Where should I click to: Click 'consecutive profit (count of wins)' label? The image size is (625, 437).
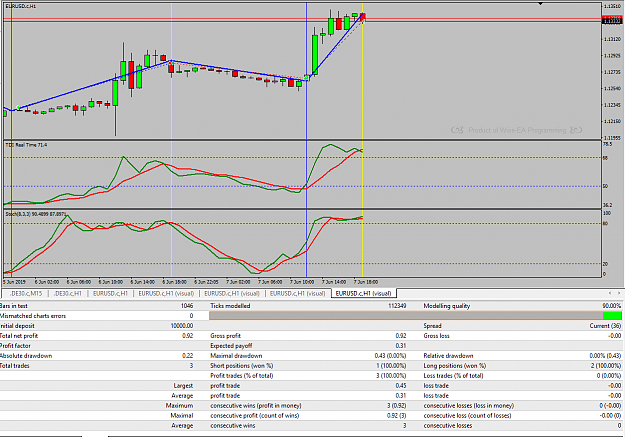click(x=255, y=415)
